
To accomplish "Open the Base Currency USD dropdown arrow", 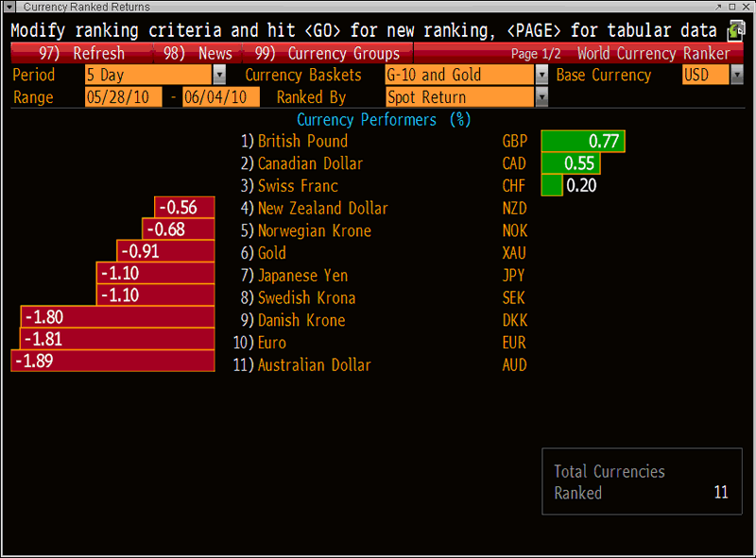I will pyautogui.click(x=736, y=75).
